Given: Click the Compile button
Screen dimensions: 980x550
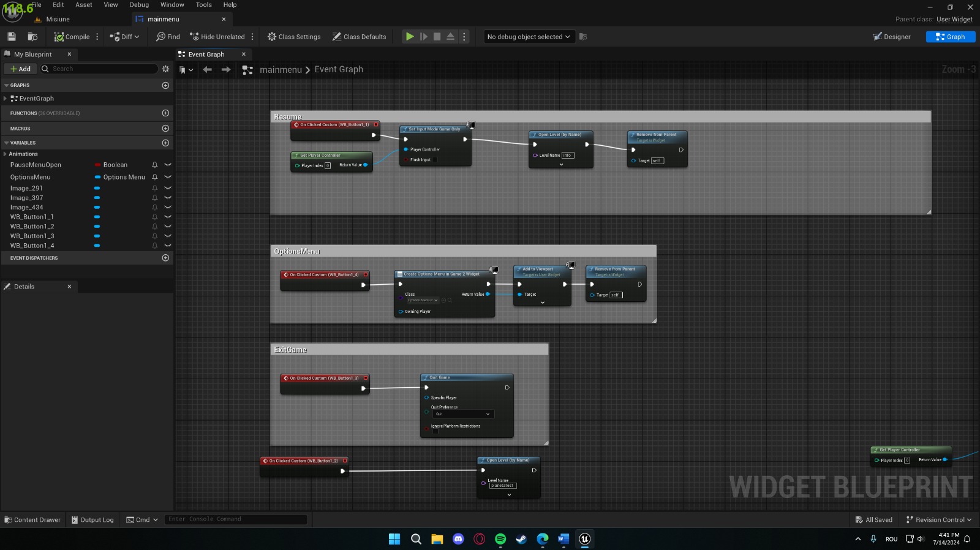Looking at the screenshot, I should click(x=72, y=37).
